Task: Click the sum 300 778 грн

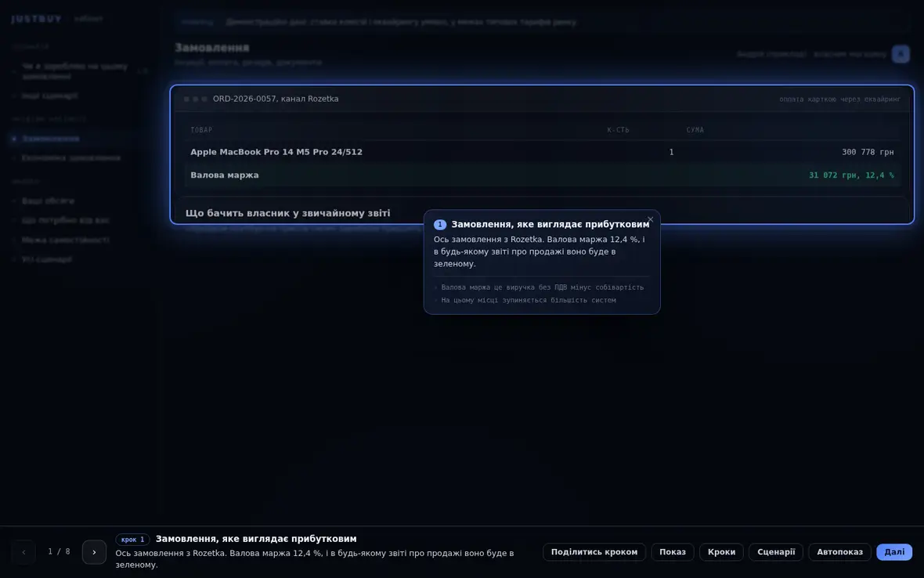Action: pos(868,152)
